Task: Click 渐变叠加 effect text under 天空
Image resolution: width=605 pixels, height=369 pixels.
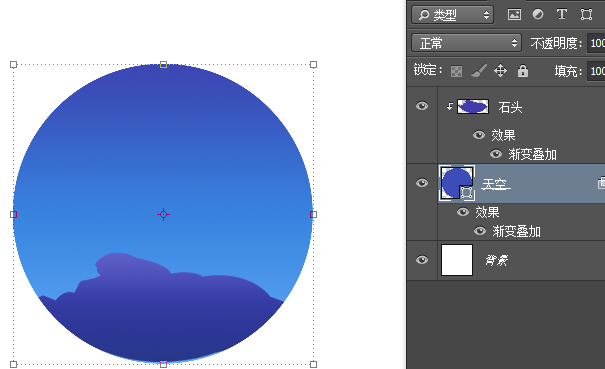Action: [516, 231]
